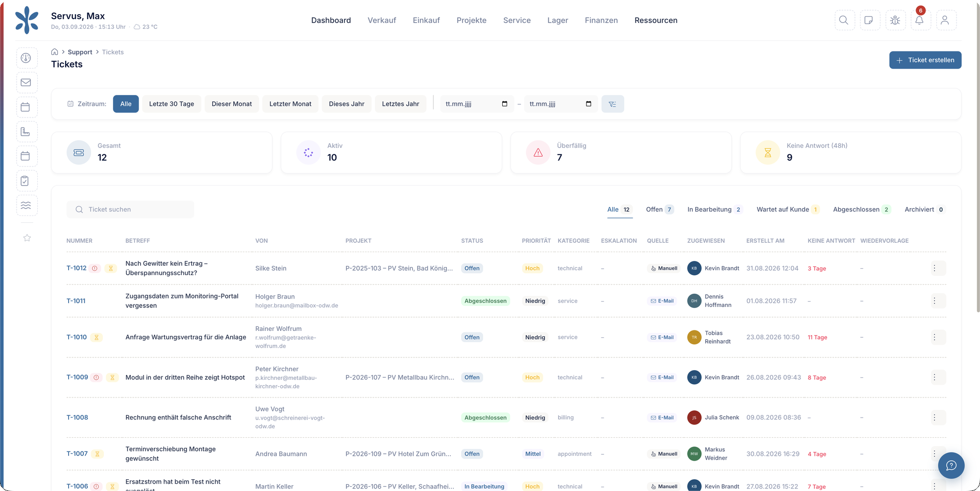
Task: Click the advanced filter icon button
Action: pos(612,104)
